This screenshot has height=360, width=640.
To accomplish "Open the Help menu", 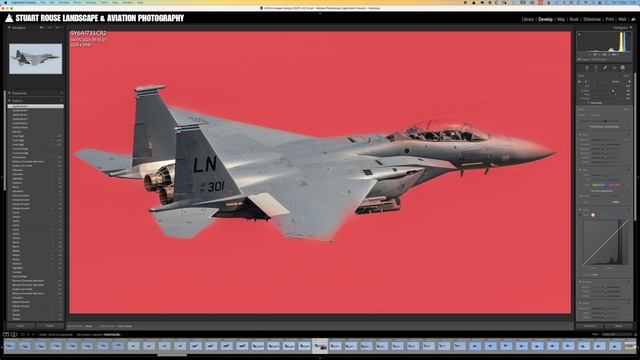I will pos(140,2).
